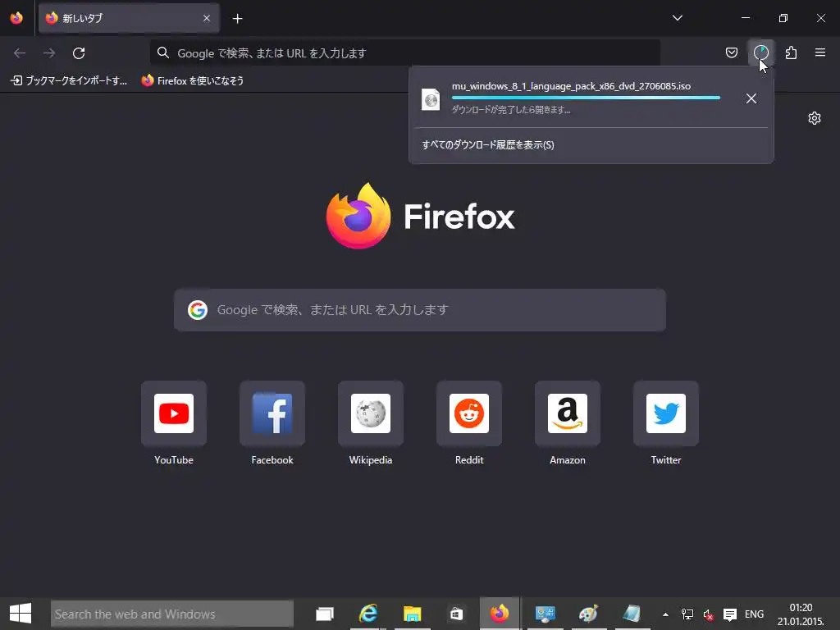840x630 pixels.
Task: Click the address bar search field
Action: click(x=405, y=53)
